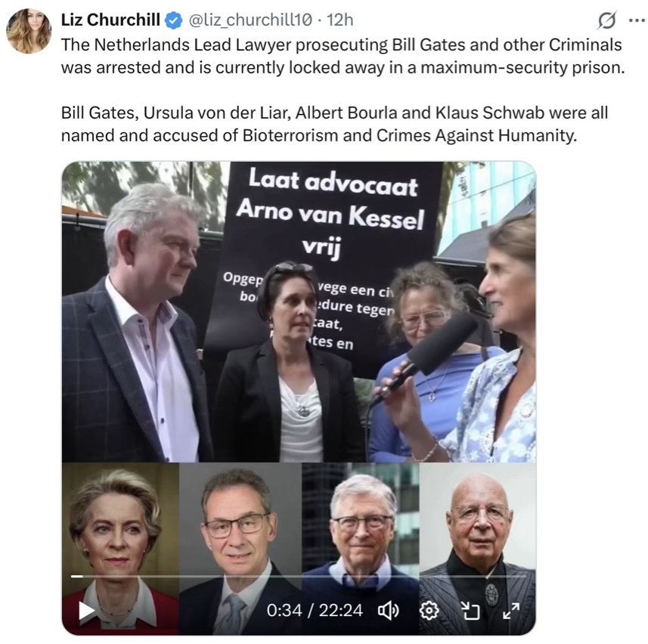Open the profile avatar photo
This screenshot has height=644, width=648.
tap(29, 32)
